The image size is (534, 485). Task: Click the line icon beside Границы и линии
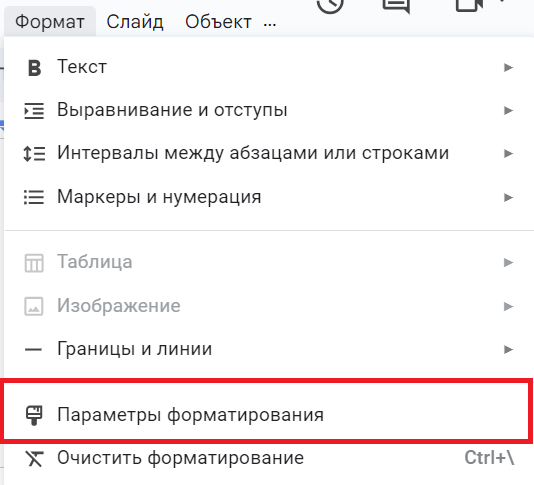tap(34, 349)
